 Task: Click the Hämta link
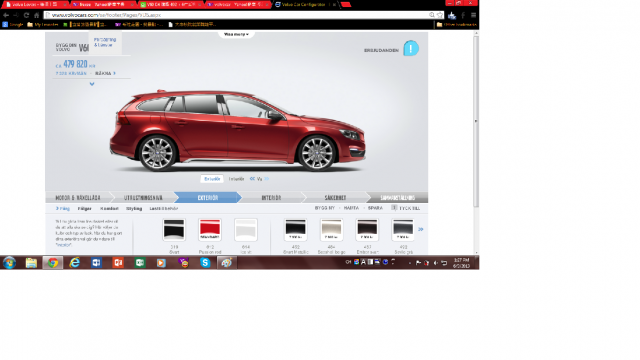(351, 208)
